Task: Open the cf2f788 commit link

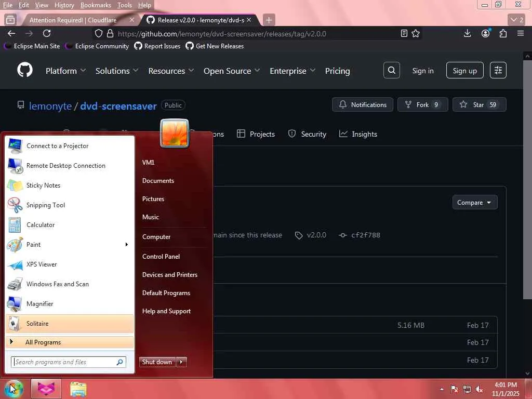Action: 365,235
